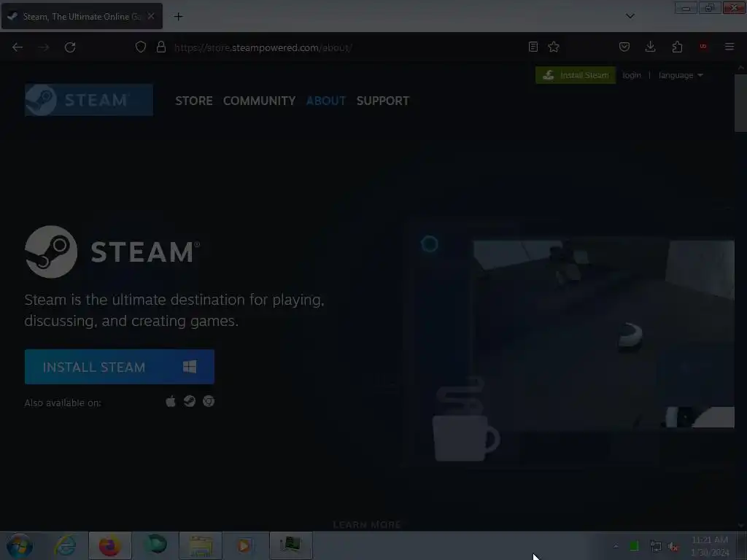Open the Pocket save icon
Image resolution: width=747 pixels, height=560 pixels.
point(624,47)
